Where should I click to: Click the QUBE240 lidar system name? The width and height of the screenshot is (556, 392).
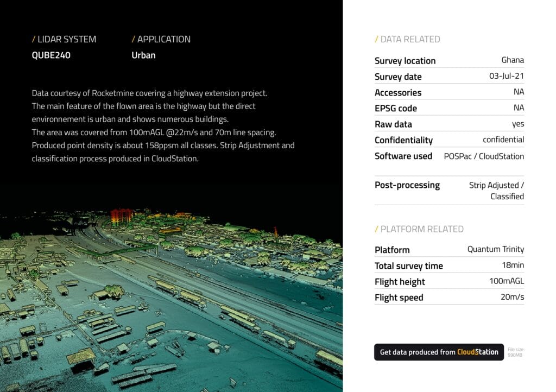(51, 55)
